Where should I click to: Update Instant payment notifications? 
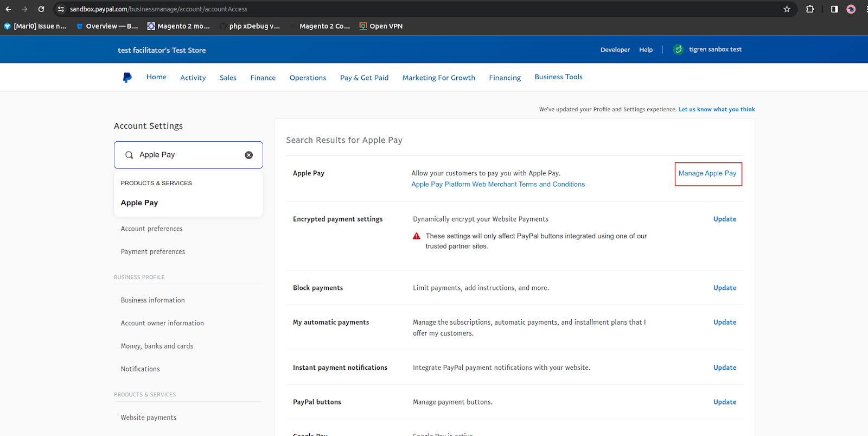coord(725,368)
